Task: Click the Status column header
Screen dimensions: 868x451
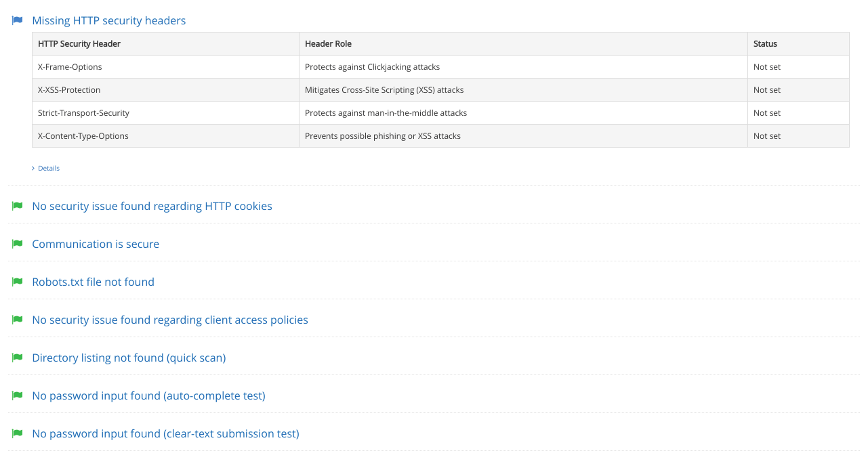Action: [764, 43]
